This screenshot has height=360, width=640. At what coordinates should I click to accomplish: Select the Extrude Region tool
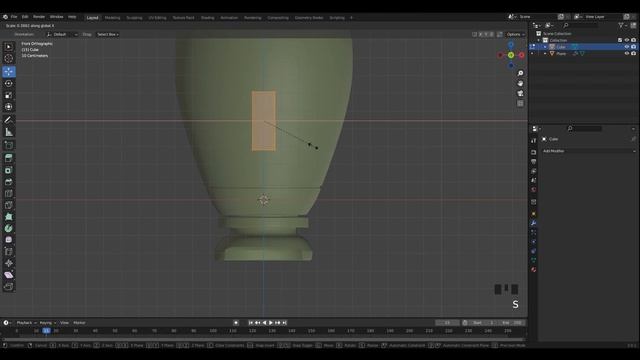coord(9,158)
